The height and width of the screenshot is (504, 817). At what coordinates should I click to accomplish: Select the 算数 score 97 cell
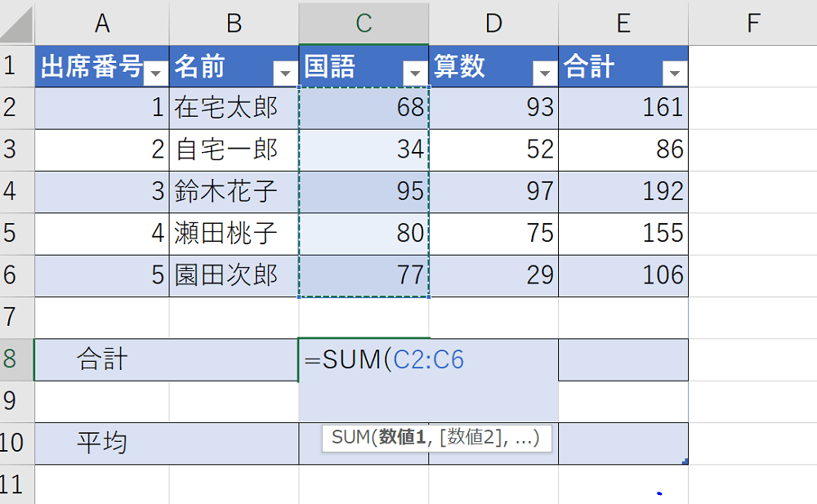tap(493, 192)
